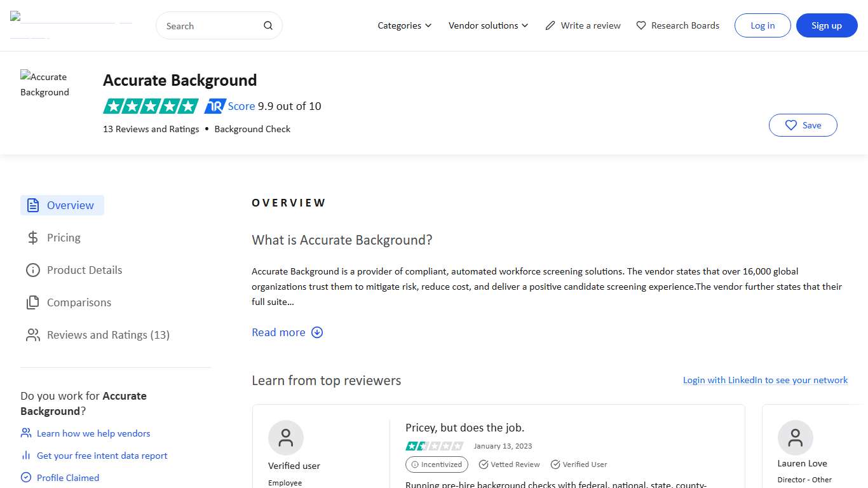Click the Reviews and Ratings people icon
Viewport: 868px width, 488px height.
[x=32, y=335]
